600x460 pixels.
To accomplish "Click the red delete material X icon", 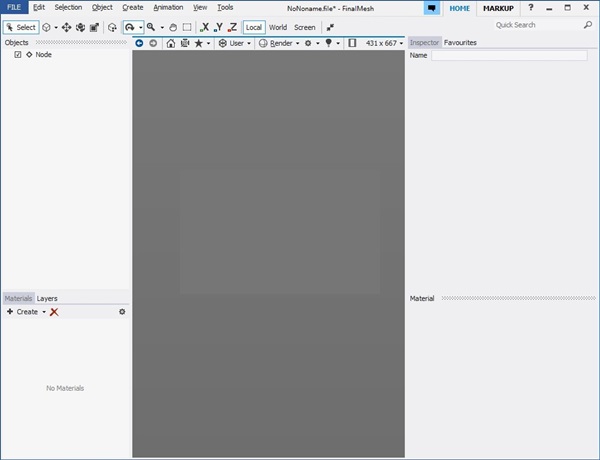I will click(x=54, y=312).
